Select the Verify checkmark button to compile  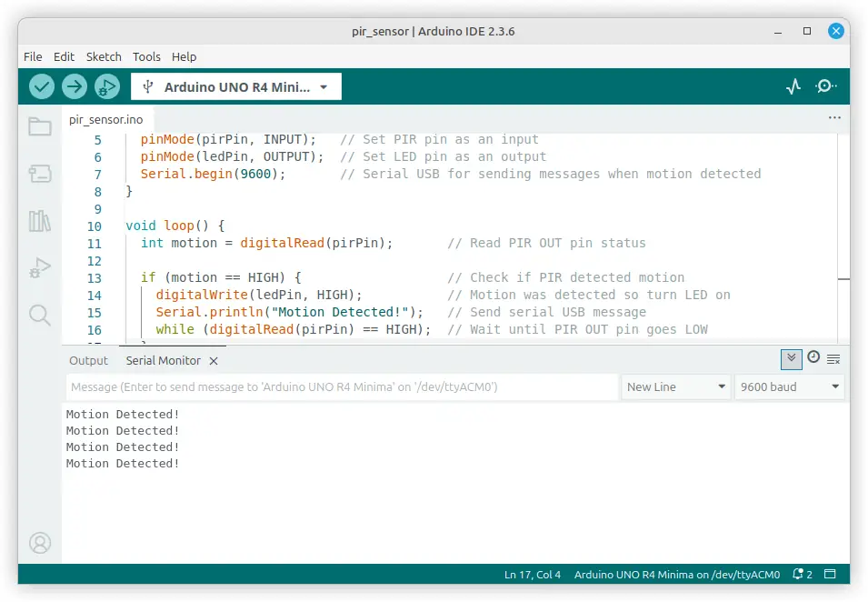click(x=42, y=85)
